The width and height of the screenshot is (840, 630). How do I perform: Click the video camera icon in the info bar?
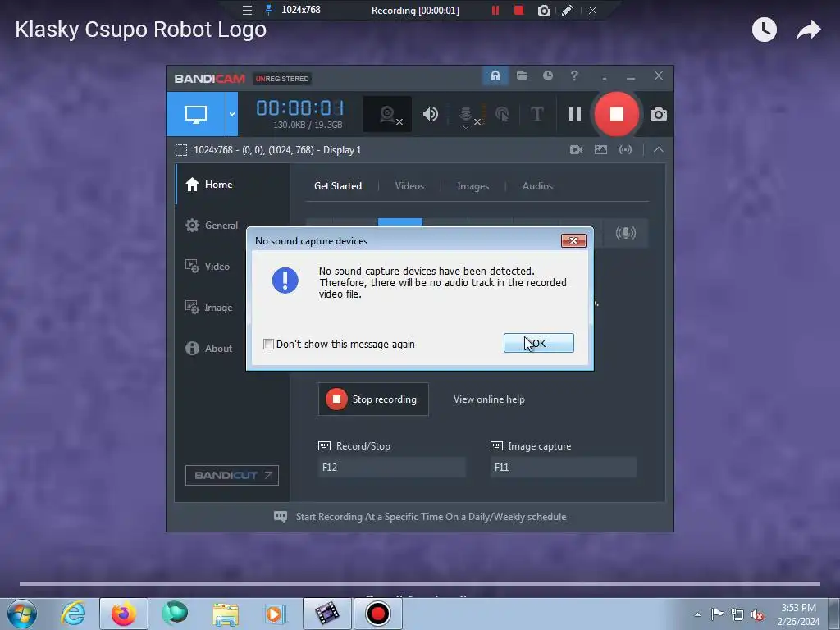(577, 150)
